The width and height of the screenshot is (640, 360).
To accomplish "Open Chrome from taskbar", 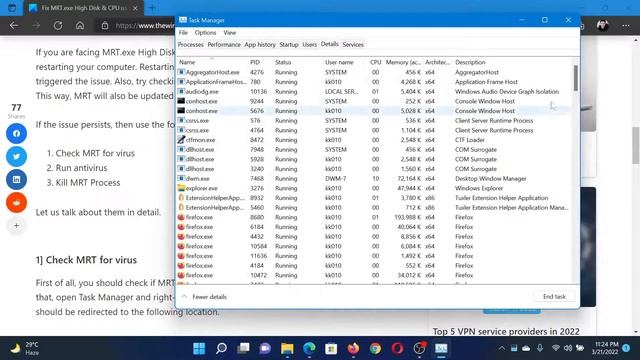I will click(376, 348).
